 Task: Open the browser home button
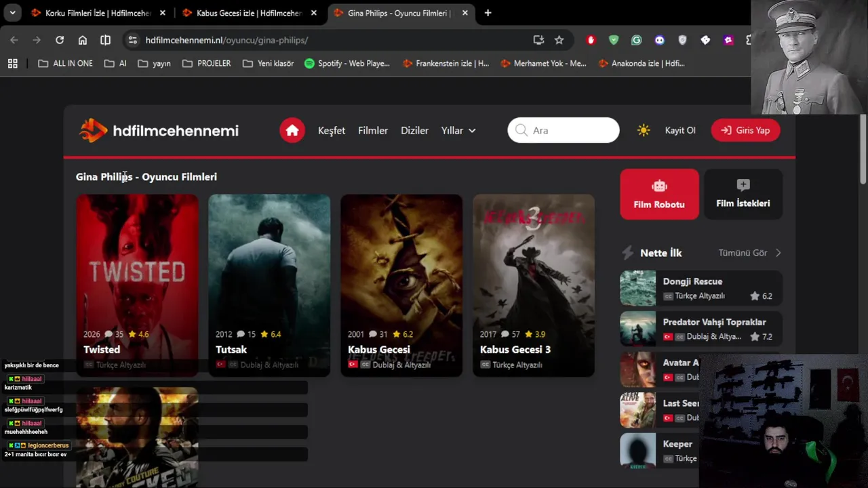pos(83,40)
